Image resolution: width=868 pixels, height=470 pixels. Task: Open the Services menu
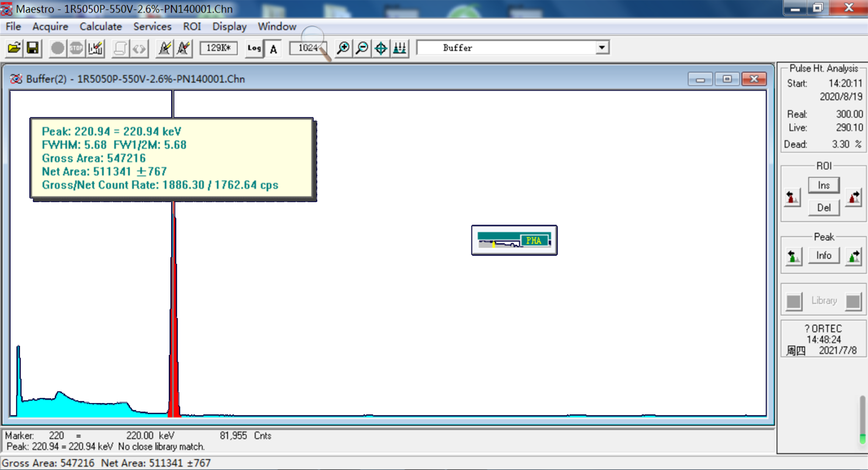(x=153, y=26)
